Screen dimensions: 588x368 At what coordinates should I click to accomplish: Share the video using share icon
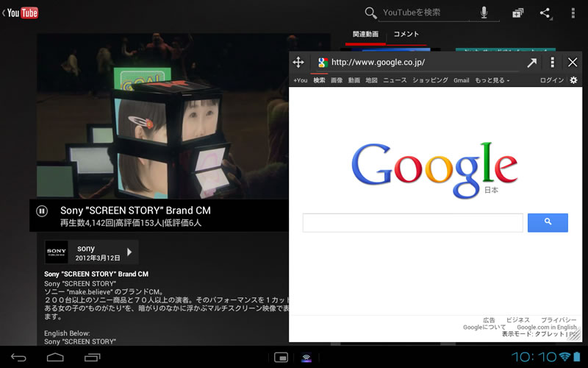coord(545,13)
